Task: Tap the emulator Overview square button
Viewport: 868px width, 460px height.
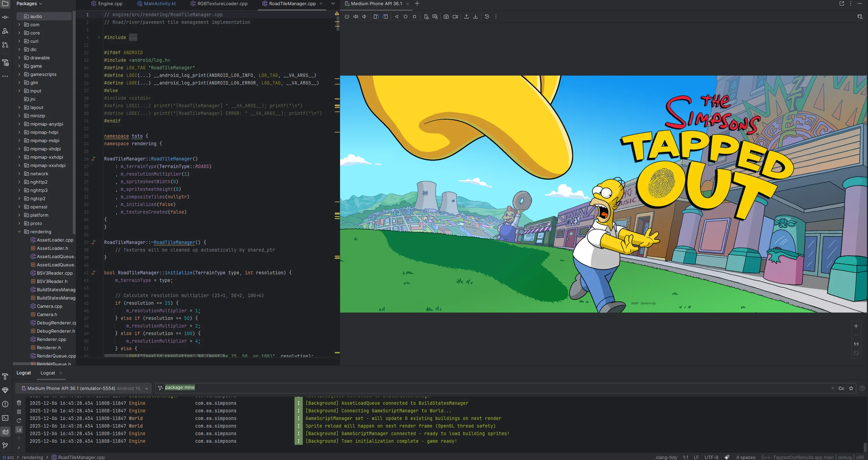Action: pyautogui.click(x=415, y=17)
